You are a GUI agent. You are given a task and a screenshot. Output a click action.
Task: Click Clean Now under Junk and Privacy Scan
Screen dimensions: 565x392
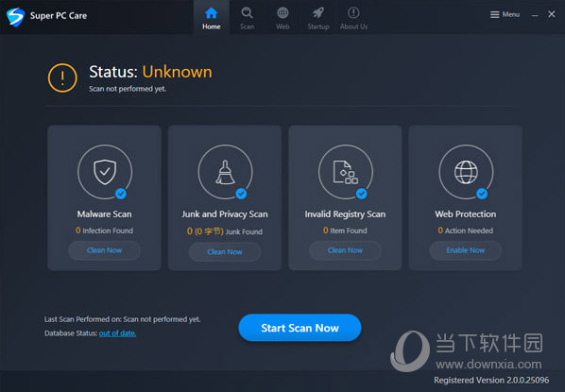pos(225,252)
